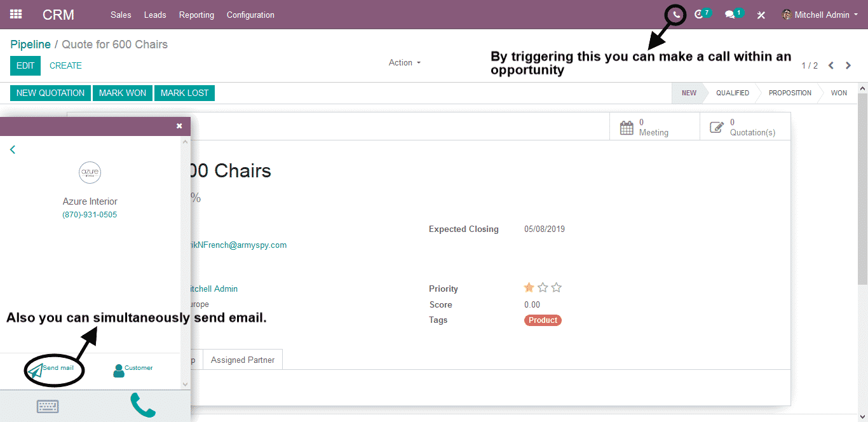Set stage to NEW
Image resolution: width=868 pixels, height=422 pixels.
[x=689, y=93]
